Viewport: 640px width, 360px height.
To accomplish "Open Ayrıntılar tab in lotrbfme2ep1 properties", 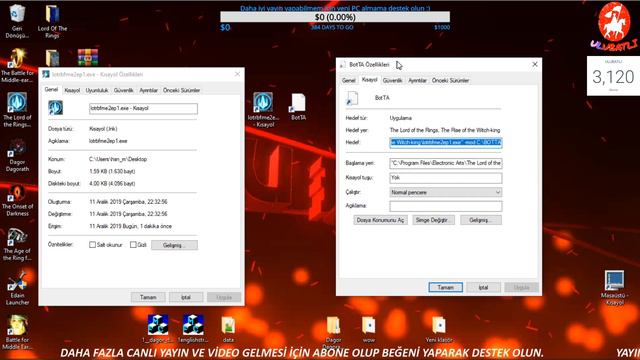I will click(x=149, y=90).
